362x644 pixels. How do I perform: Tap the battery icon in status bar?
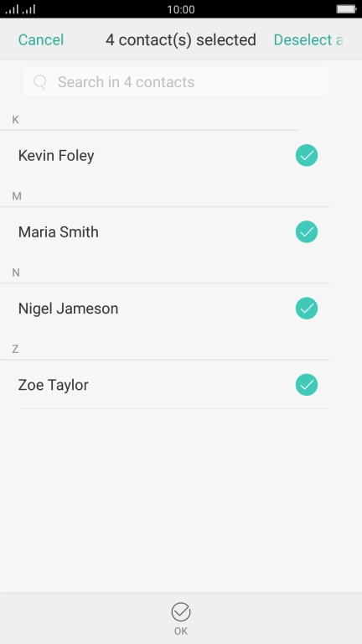coord(346,9)
